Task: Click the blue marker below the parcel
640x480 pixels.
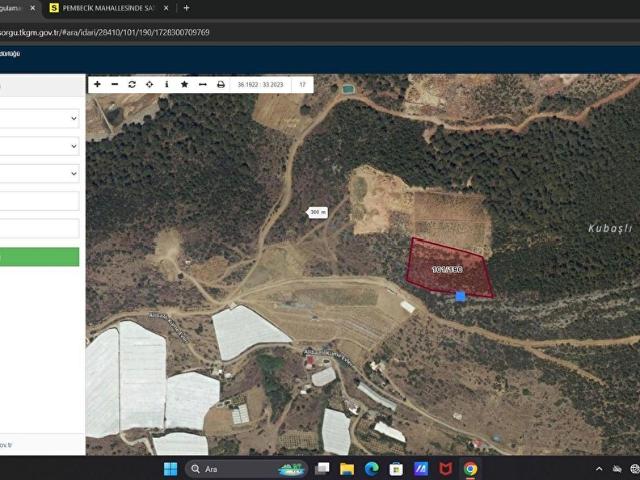Action: [x=460, y=296]
